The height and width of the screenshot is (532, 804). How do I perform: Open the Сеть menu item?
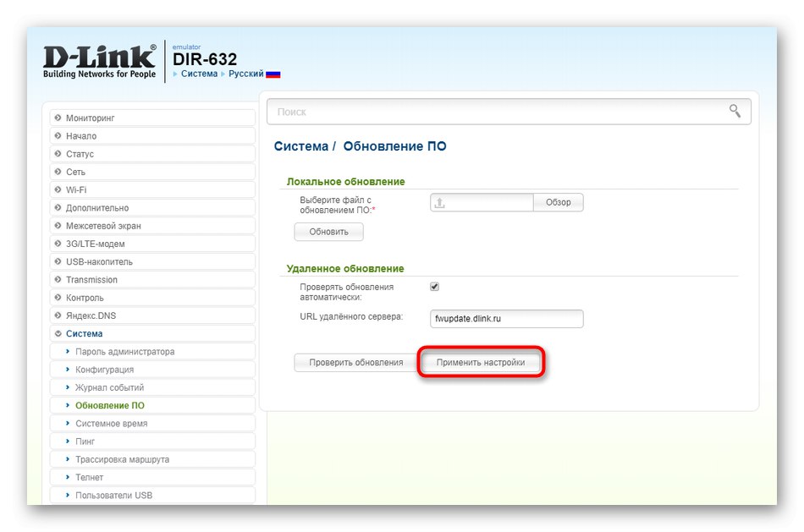pyautogui.click(x=153, y=172)
